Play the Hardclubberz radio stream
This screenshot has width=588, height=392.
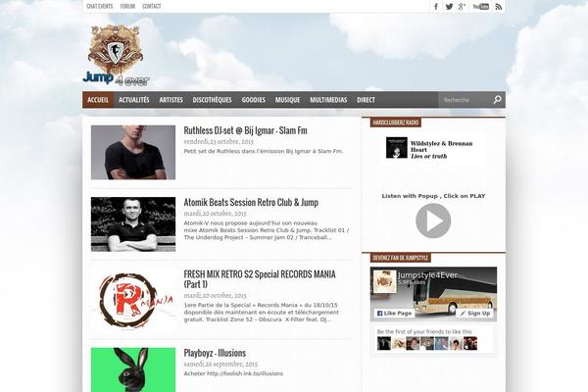pos(433,220)
